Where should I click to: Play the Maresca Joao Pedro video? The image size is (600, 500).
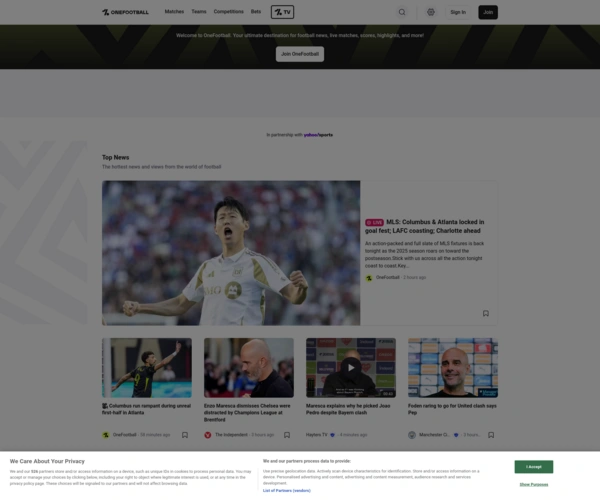point(350,367)
